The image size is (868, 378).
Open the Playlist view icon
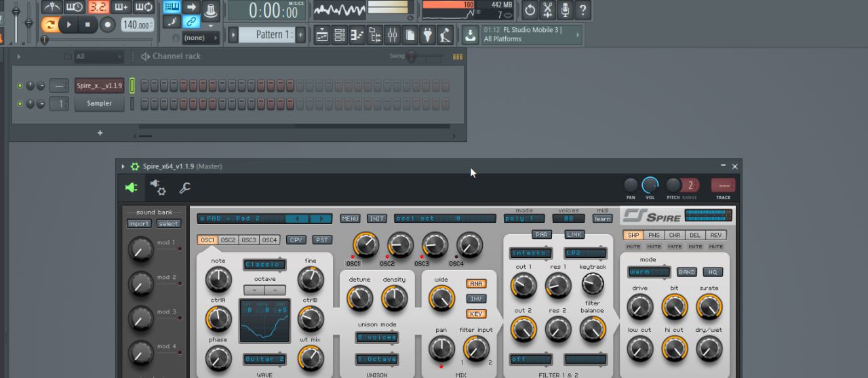coord(322,35)
